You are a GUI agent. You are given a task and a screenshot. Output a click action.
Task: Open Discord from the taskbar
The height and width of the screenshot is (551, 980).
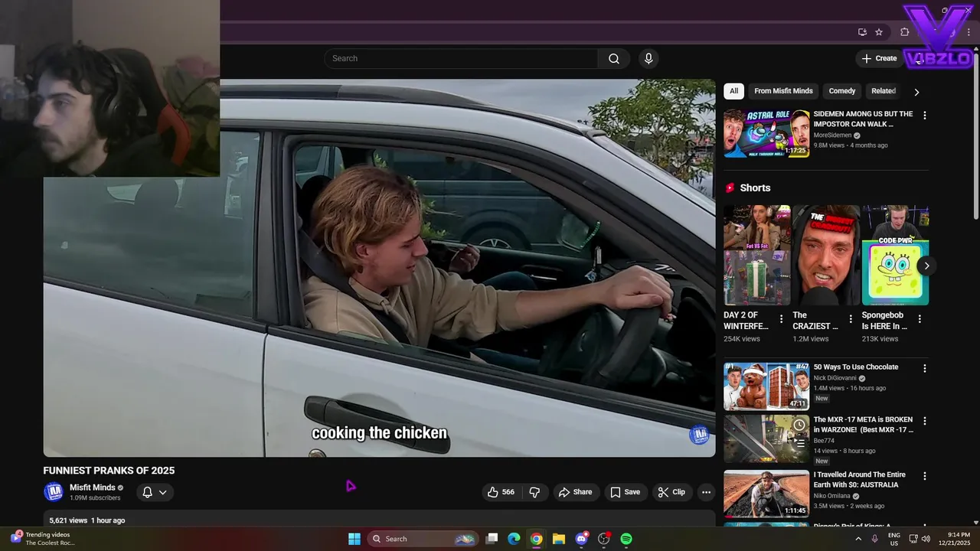pyautogui.click(x=582, y=539)
